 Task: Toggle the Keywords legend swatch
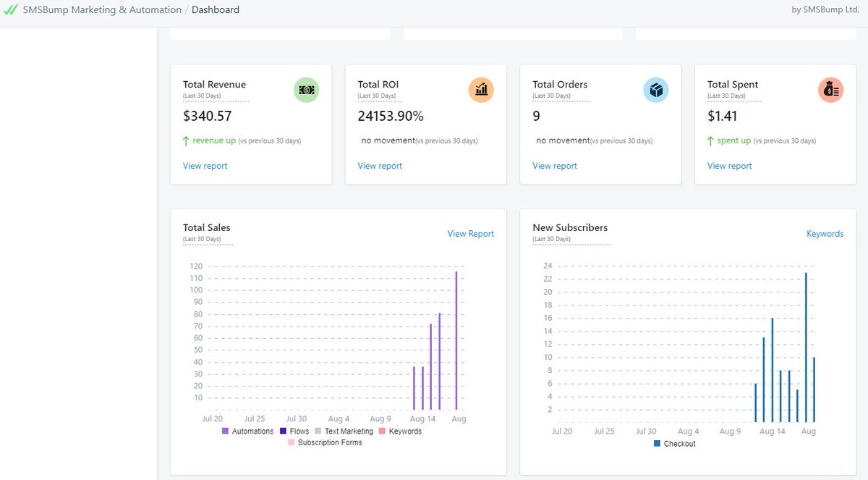pyautogui.click(x=382, y=431)
